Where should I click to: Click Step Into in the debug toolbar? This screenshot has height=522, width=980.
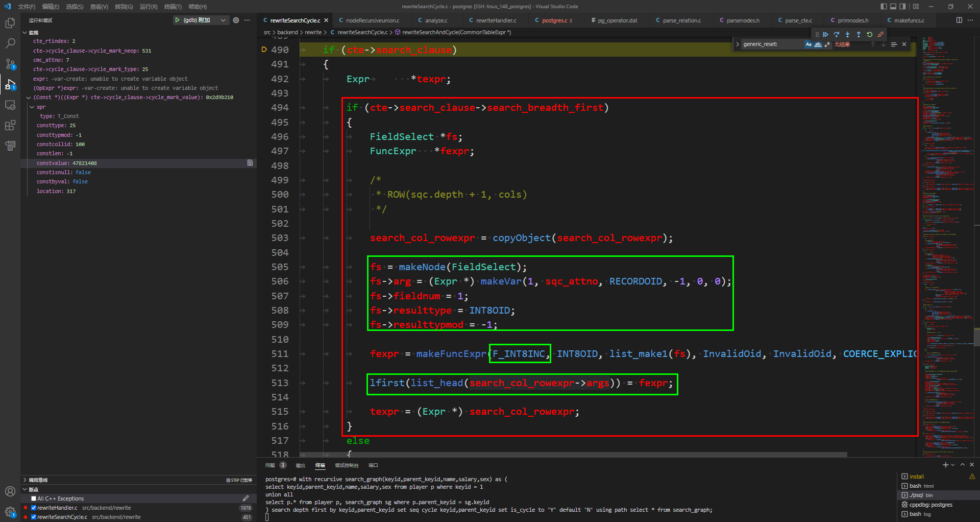point(848,35)
